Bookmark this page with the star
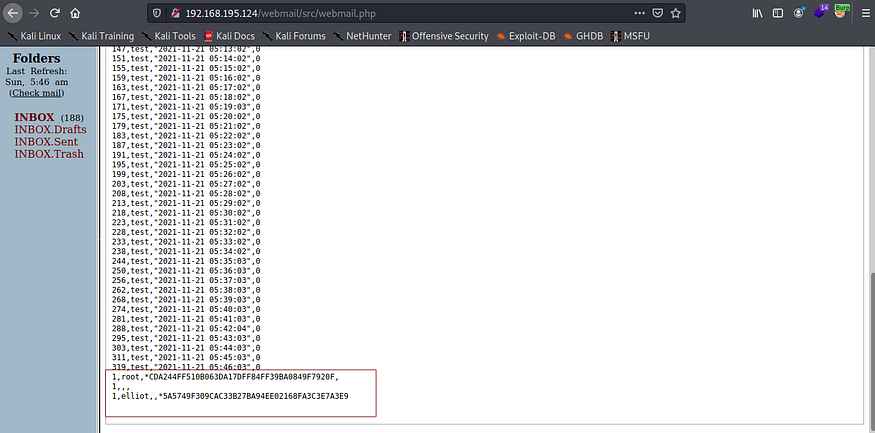This screenshot has height=433, width=875. tap(676, 13)
